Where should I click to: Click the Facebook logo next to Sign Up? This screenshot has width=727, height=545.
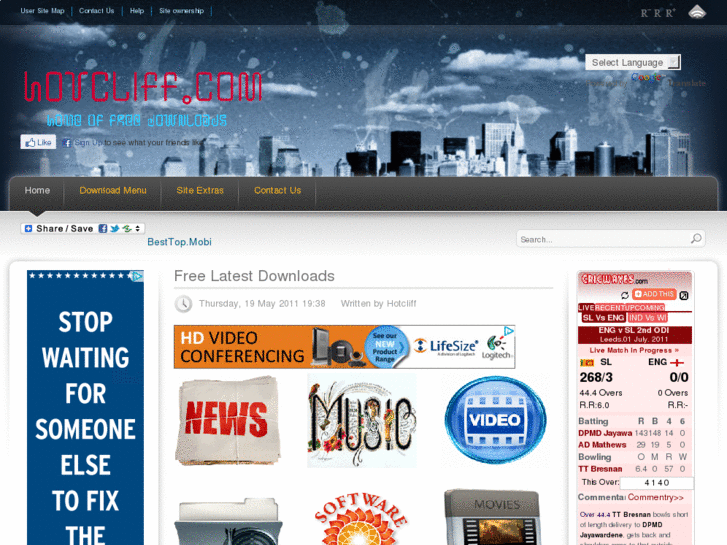(x=67, y=142)
